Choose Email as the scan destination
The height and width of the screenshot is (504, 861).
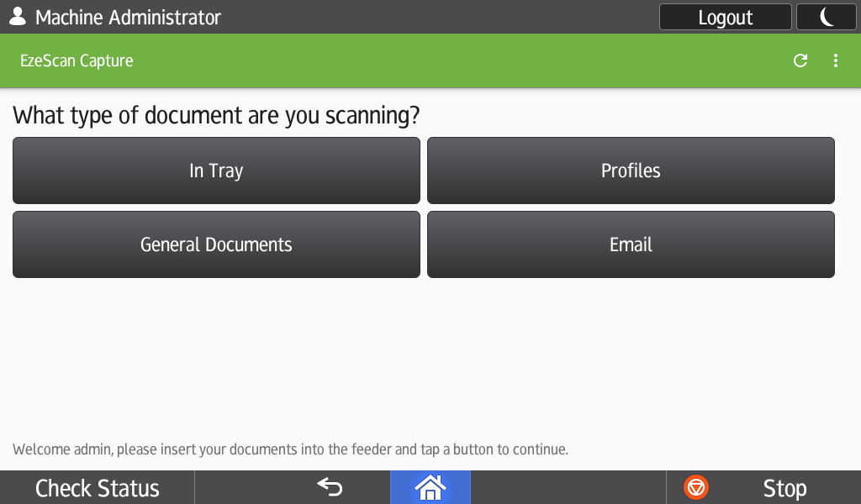click(631, 244)
